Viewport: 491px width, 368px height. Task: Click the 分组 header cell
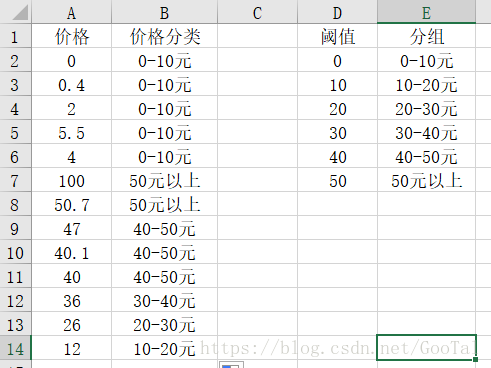tap(426, 36)
